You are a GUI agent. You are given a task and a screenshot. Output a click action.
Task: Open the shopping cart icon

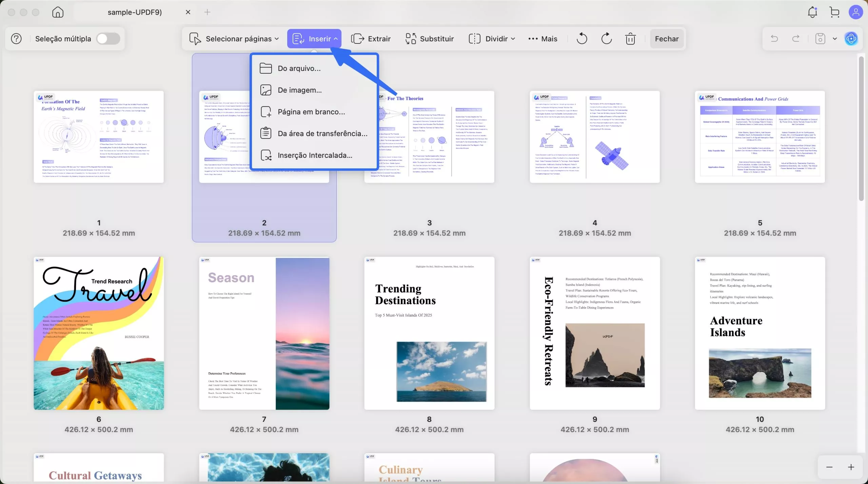(x=834, y=12)
